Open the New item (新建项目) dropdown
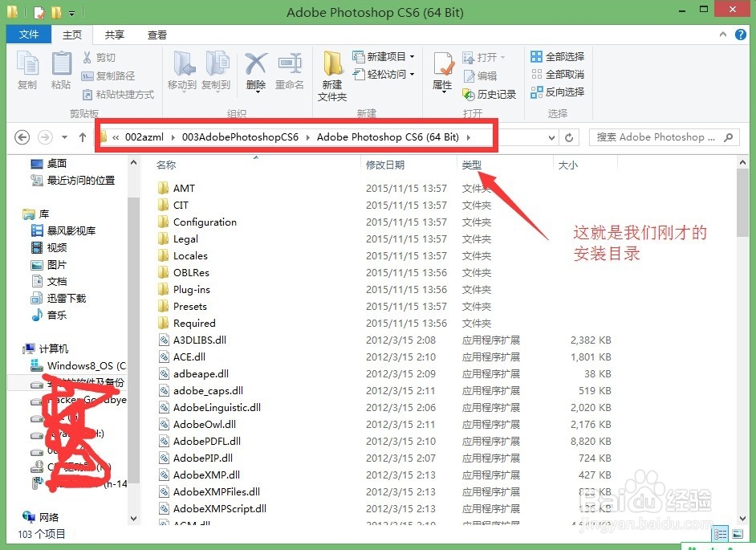 (384, 56)
